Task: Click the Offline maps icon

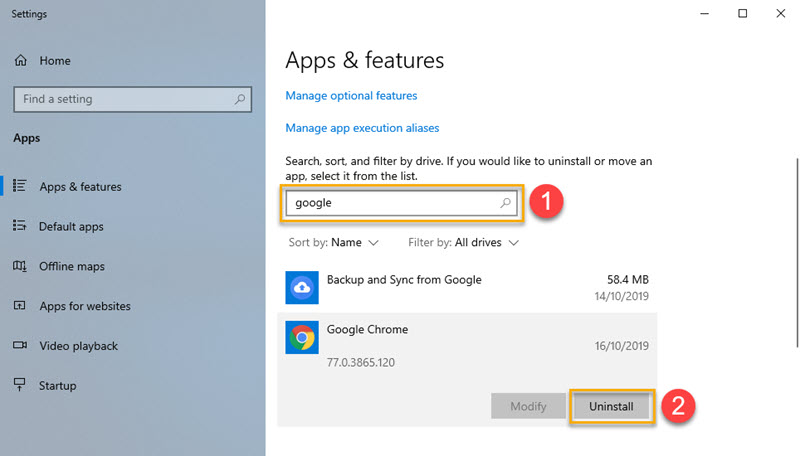Action: 19,266
